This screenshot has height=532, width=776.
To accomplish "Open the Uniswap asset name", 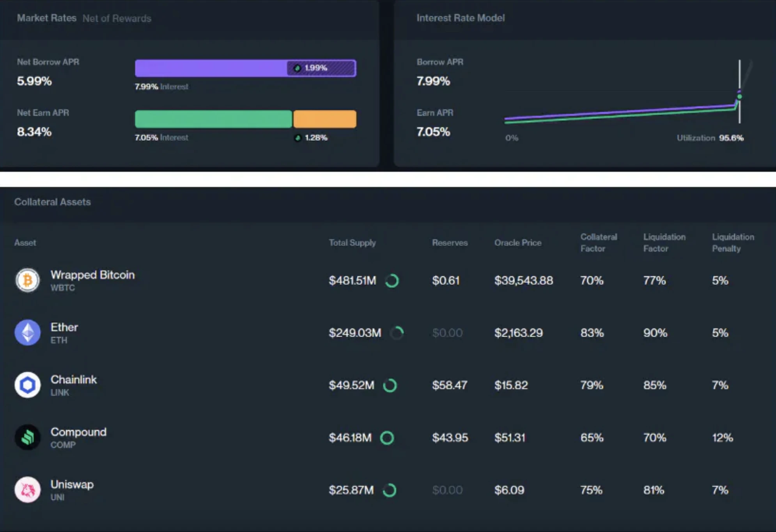I will [x=72, y=484].
